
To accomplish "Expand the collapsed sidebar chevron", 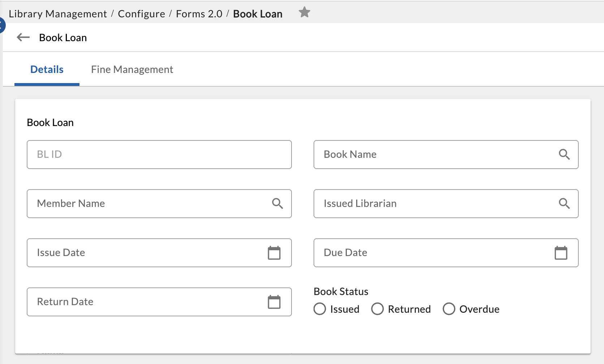I will click(x=2, y=26).
